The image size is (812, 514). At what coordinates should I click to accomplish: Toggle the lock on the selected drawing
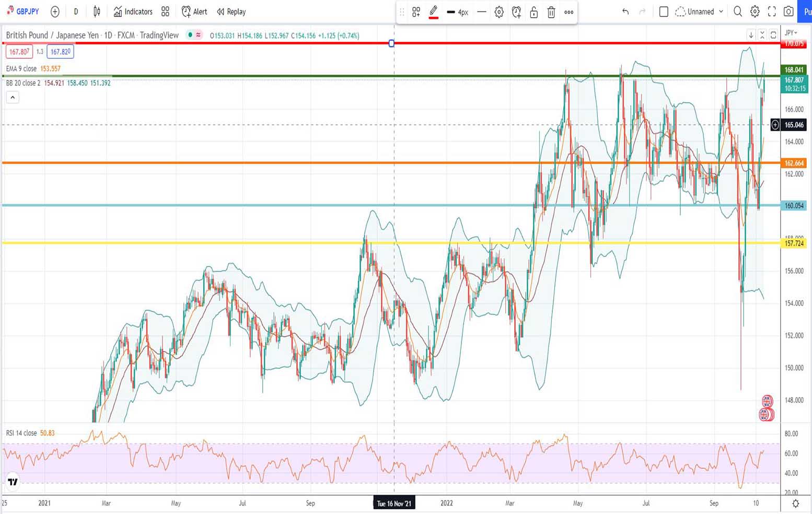point(533,12)
